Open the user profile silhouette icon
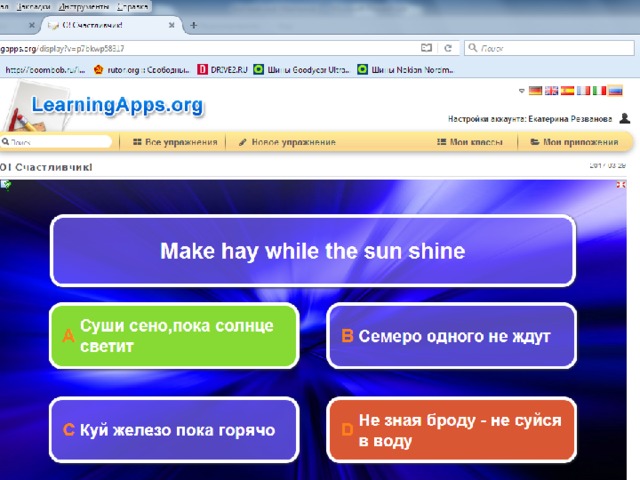The image size is (640, 480). [x=624, y=118]
